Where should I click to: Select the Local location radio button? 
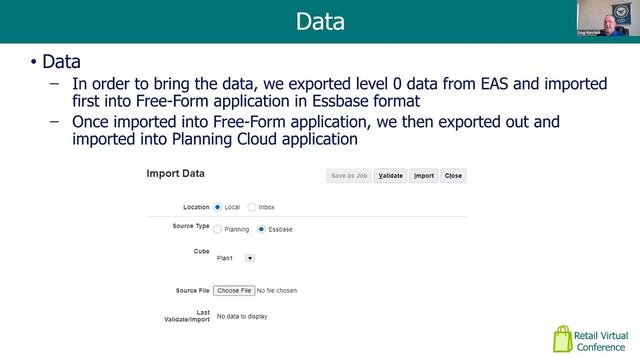click(218, 207)
